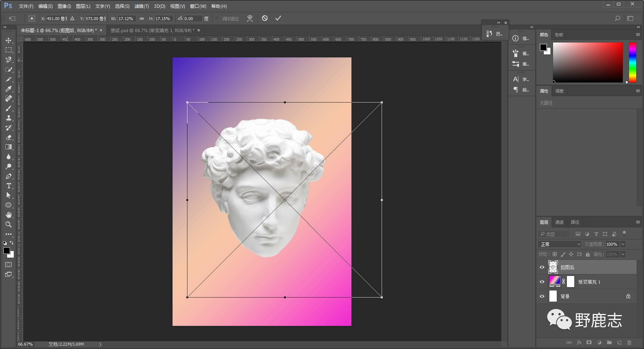Expand the opacity 100% dropdown arrow
This screenshot has height=349, width=644.
tap(623, 244)
